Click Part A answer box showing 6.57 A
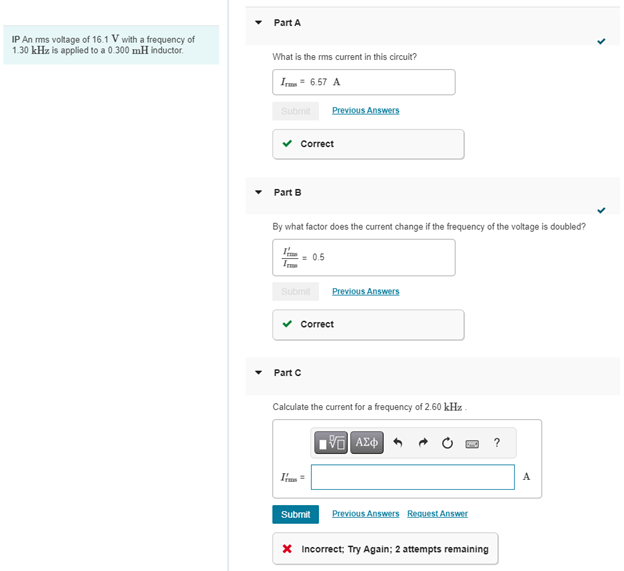The image size is (624, 571). pos(364,82)
